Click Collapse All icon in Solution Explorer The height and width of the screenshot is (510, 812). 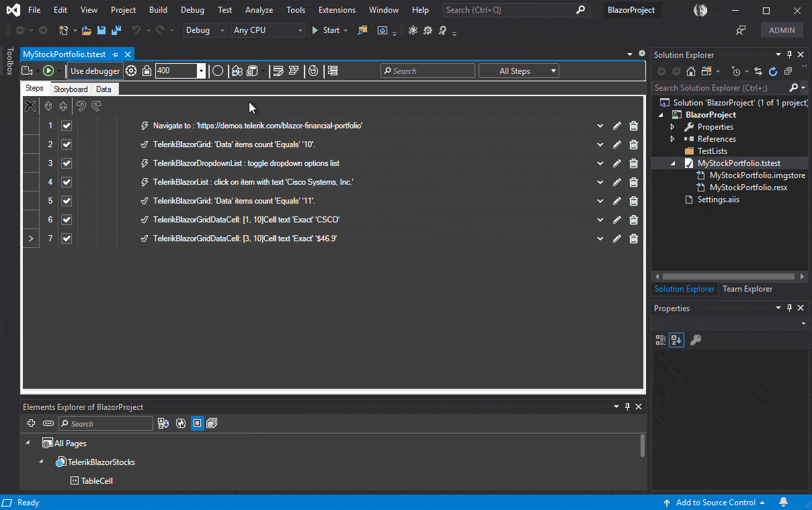point(788,71)
